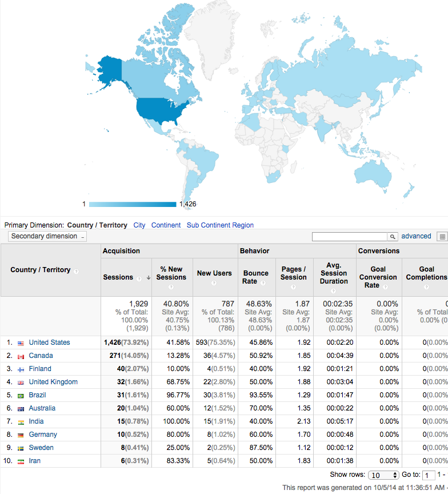Viewport: 448px width, 494px height.
Task: Click the help icon under Avg. Session Duration
Action: (x=333, y=291)
